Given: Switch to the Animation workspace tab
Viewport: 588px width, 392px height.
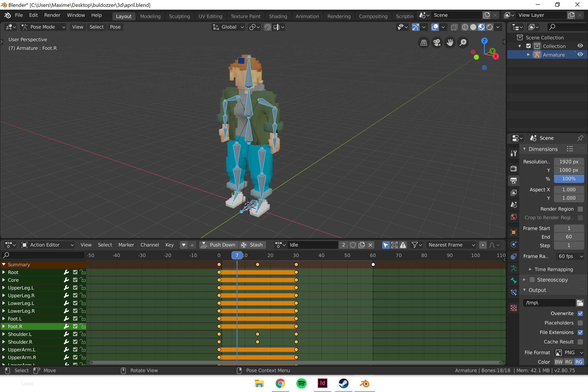Looking at the screenshot, I should click(307, 16).
